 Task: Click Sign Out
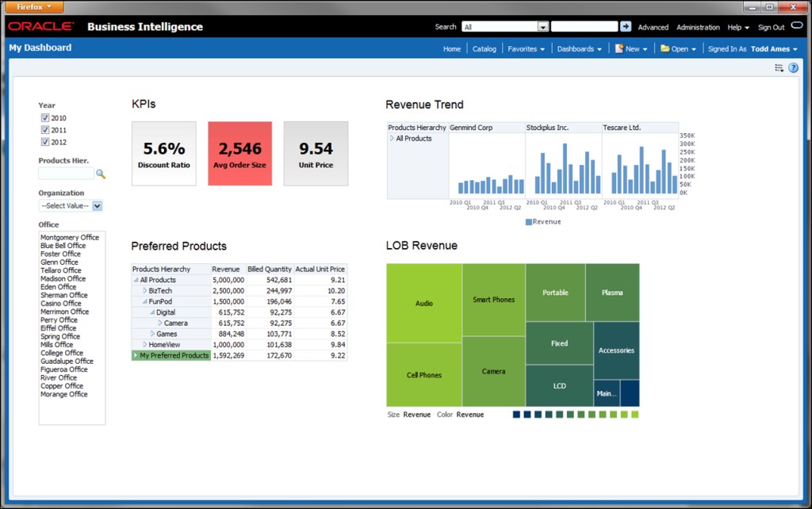[771, 27]
